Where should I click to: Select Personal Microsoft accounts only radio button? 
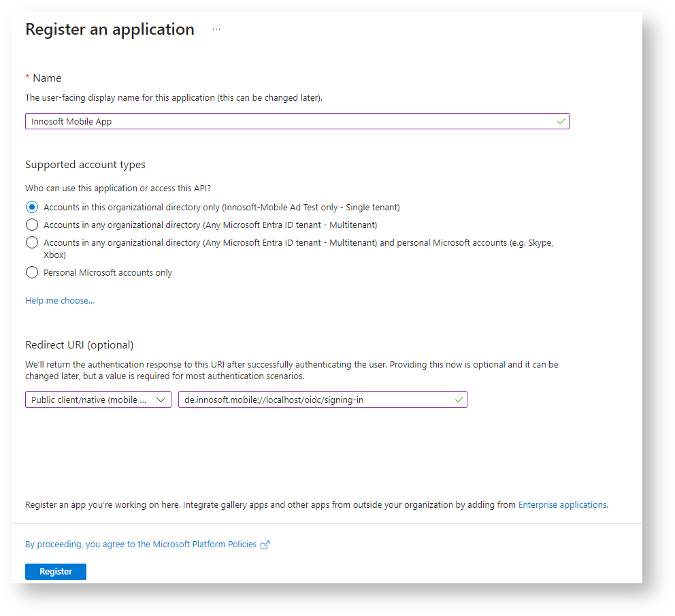click(32, 273)
